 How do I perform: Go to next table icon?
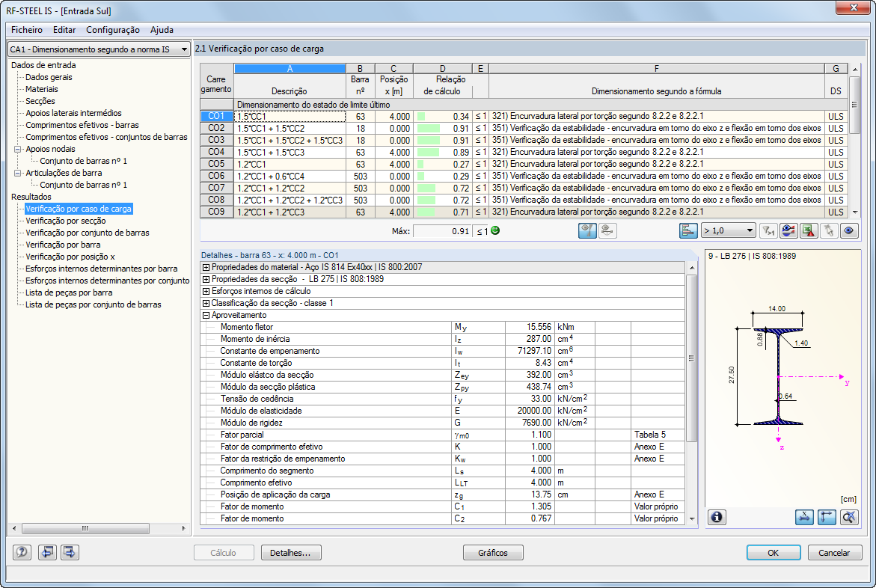point(70,552)
